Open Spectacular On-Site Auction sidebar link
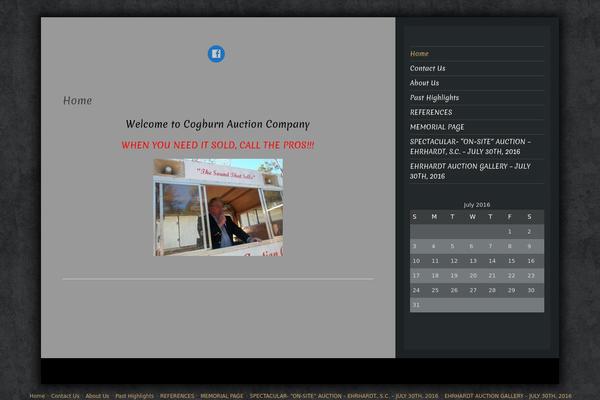 click(470, 147)
